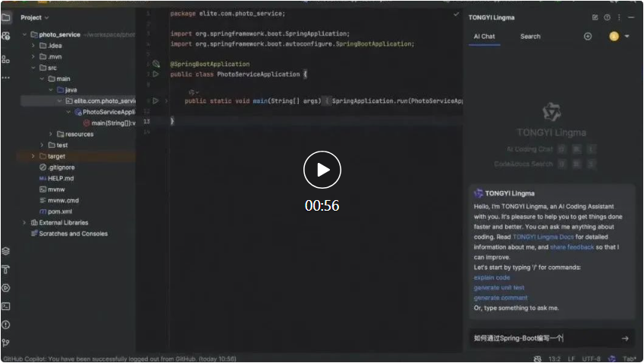
Task: Click the TONGYI Lingma status bar icon
Action: click(x=612, y=359)
